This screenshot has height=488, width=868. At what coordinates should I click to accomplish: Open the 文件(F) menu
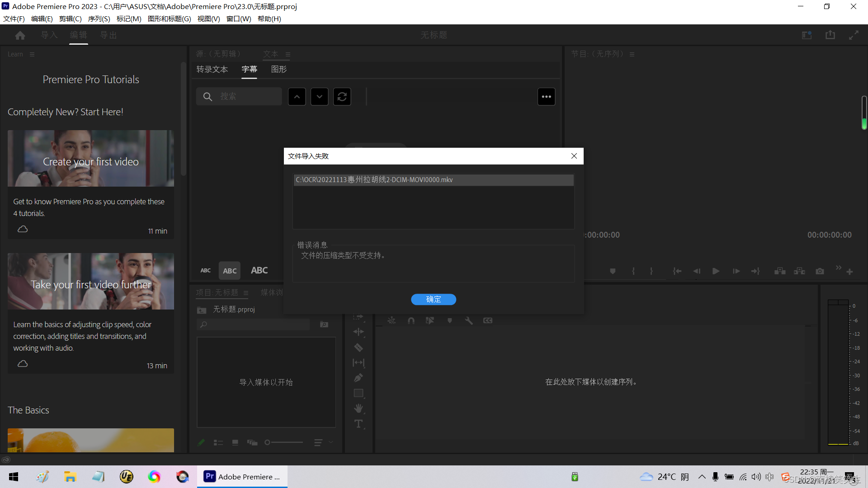[x=14, y=19]
